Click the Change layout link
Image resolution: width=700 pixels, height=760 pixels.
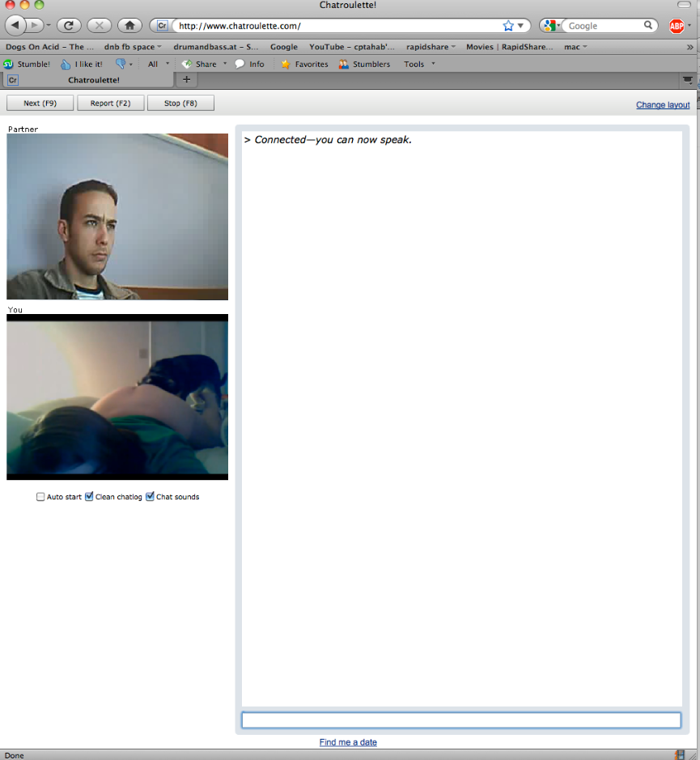(x=663, y=104)
